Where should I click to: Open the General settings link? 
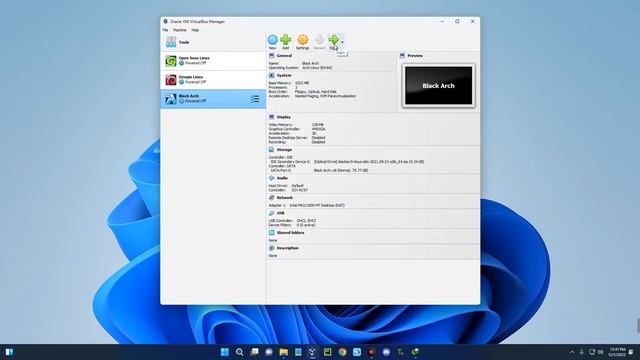pos(284,56)
